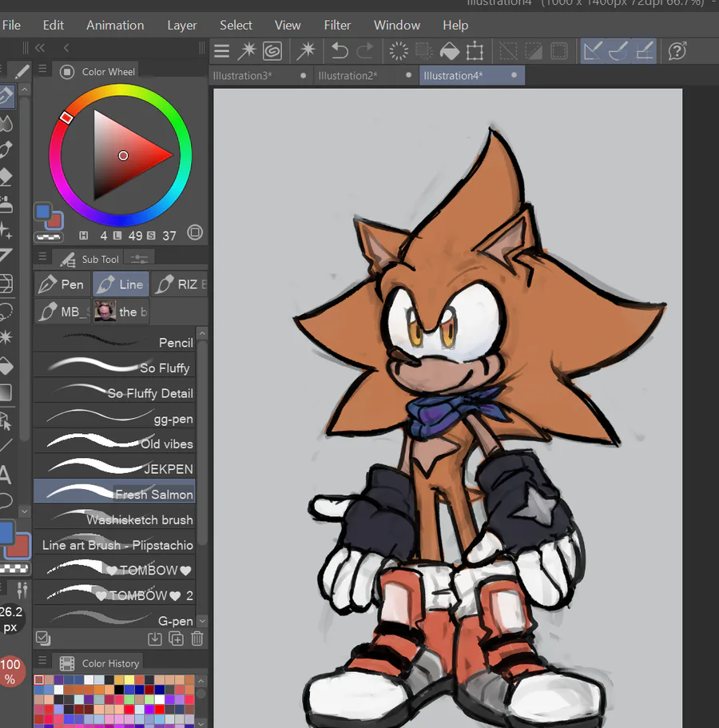Select the Eraser tool in tool palette
Screen dimensions: 719x728
6,177
